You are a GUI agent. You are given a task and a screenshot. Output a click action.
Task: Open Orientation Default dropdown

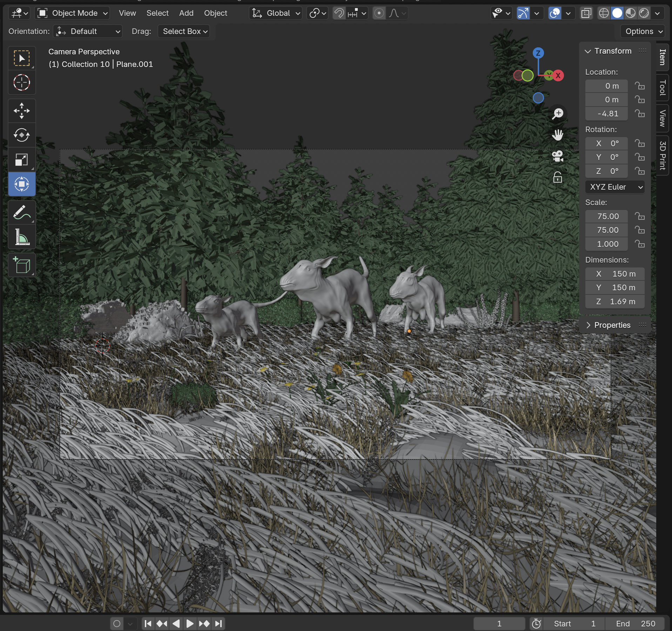(88, 32)
